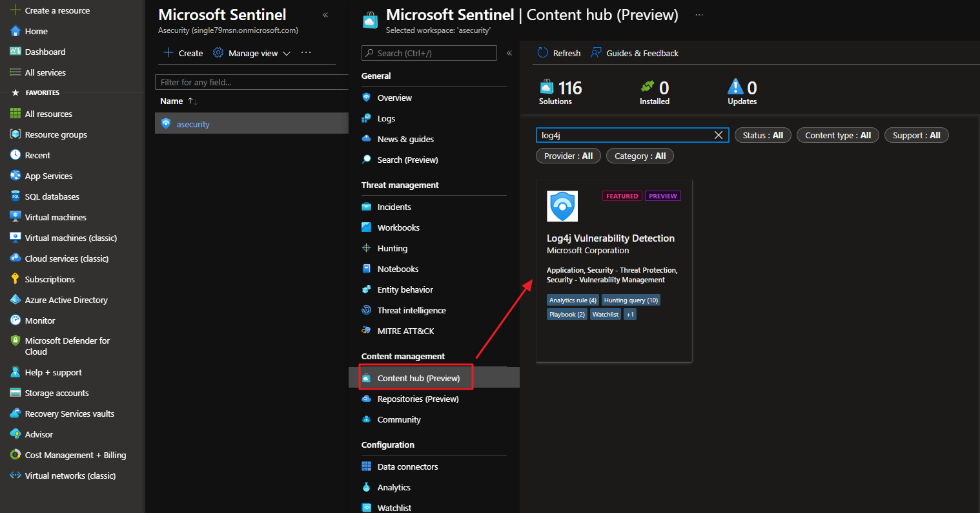Open Monitor in the sidebar
Screen dimensions: 980x513
(x=40, y=320)
